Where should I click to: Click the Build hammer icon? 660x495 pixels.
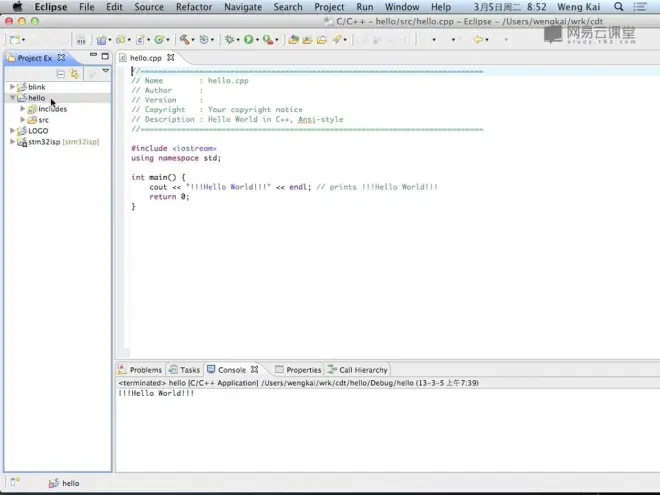[186, 40]
